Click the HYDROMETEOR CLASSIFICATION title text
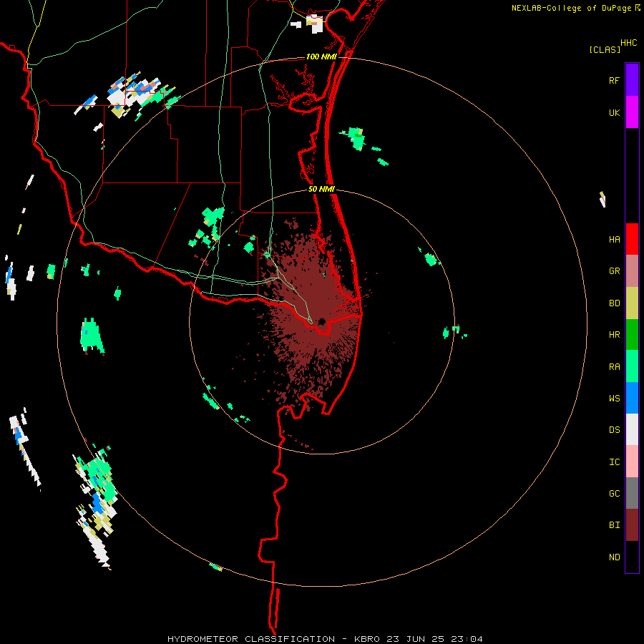Viewport: 644px width, 644px height. (x=251, y=639)
